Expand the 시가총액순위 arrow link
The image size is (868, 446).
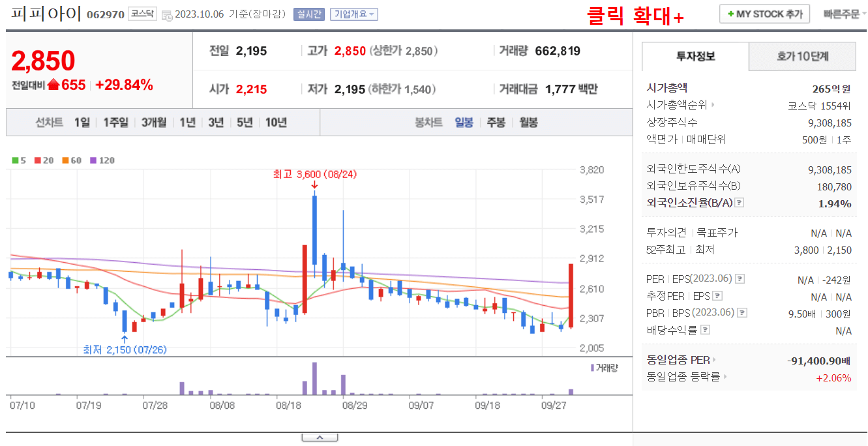point(713,105)
